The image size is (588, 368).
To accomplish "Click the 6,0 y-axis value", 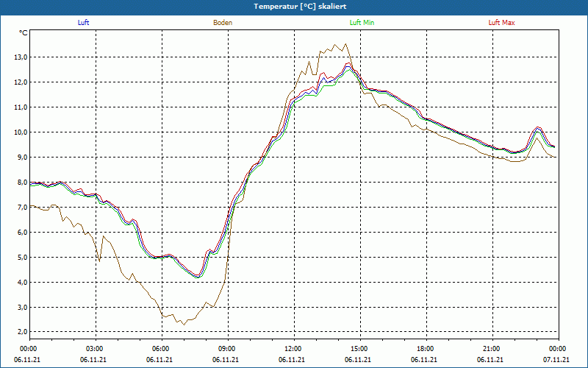I will [x=22, y=232].
